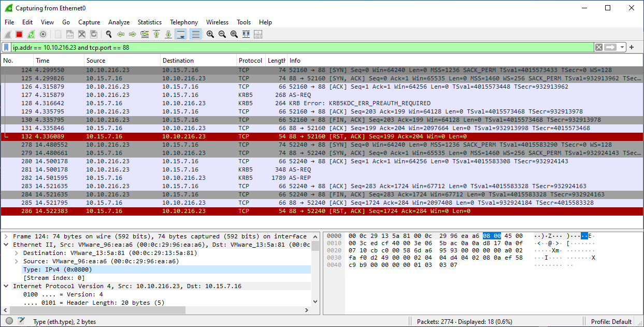Select packet 128 KRB5KDC_ERR_PREAUTH_REQUIRED row
The image size is (644, 327).
[x=322, y=103]
